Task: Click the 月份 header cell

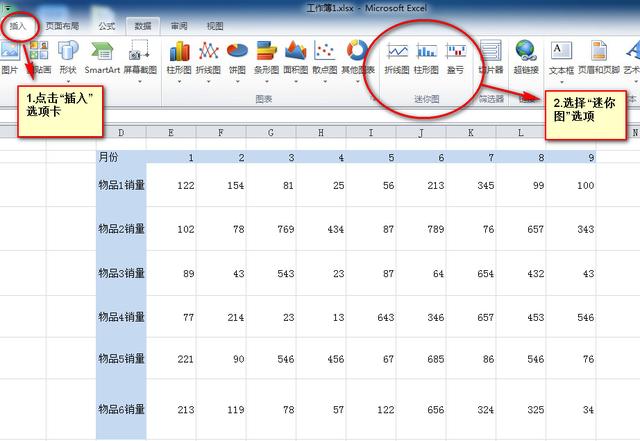Action: coord(121,157)
